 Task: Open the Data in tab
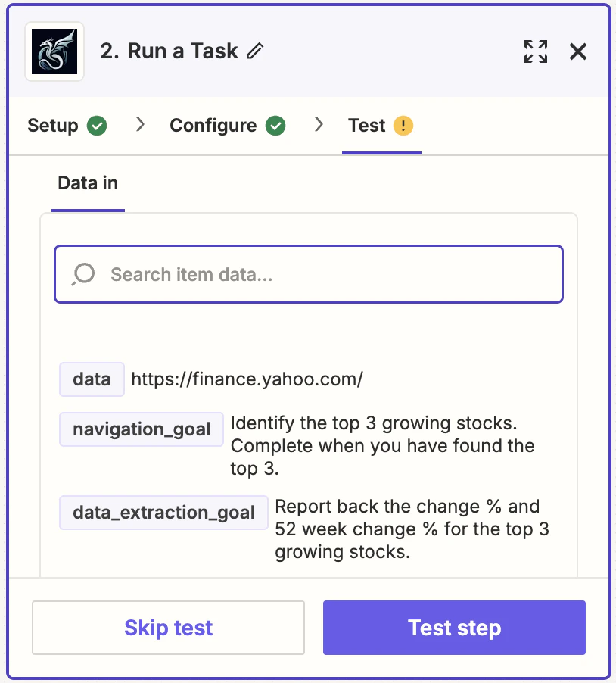pos(87,182)
